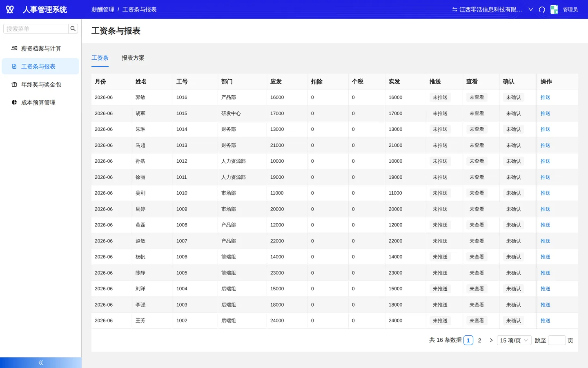Open 薪资档案与计算 via its sidebar icon
This screenshot has width=588, height=368.
click(x=14, y=48)
